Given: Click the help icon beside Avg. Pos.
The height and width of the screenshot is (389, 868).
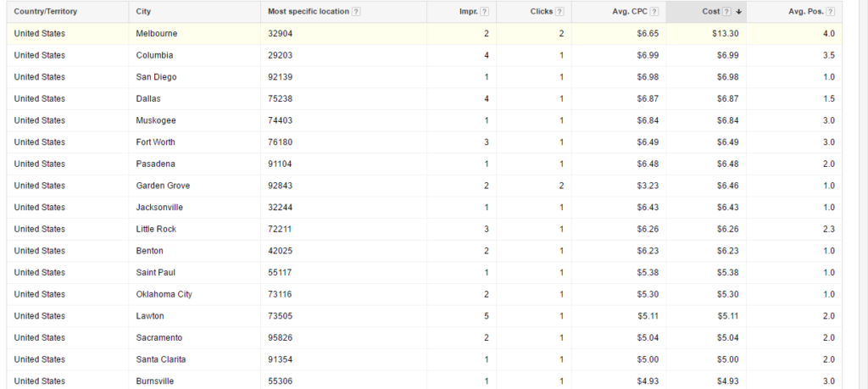Looking at the screenshot, I should coord(830,12).
